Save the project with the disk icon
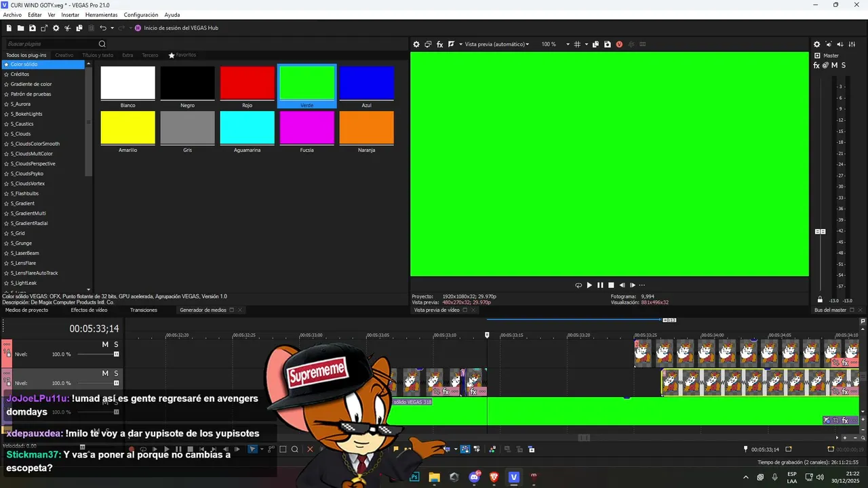Viewport: 868px width, 488px height. click(x=33, y=28)
